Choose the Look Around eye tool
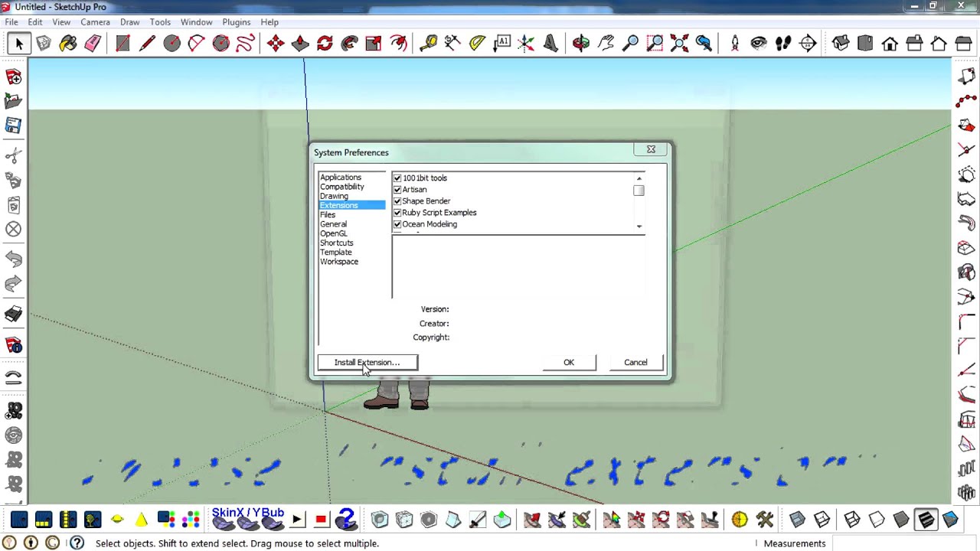This screenshot has height=551, width=980. click(x=759, y=44)
